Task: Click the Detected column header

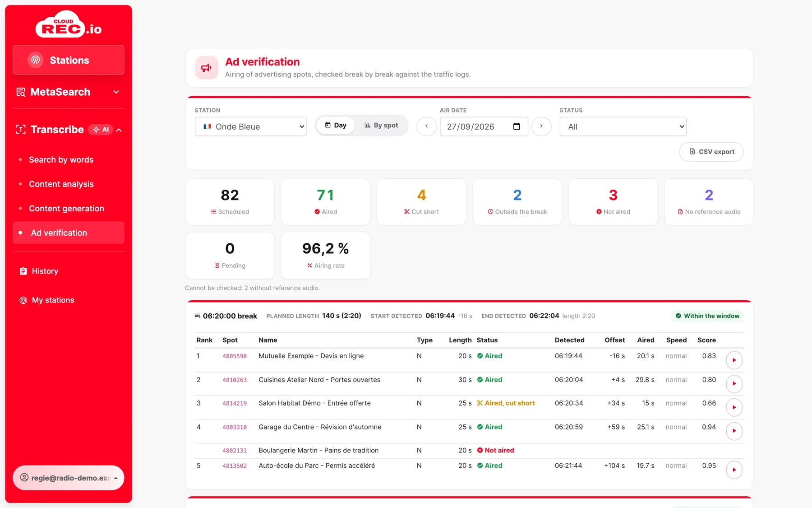Action: 570,340
